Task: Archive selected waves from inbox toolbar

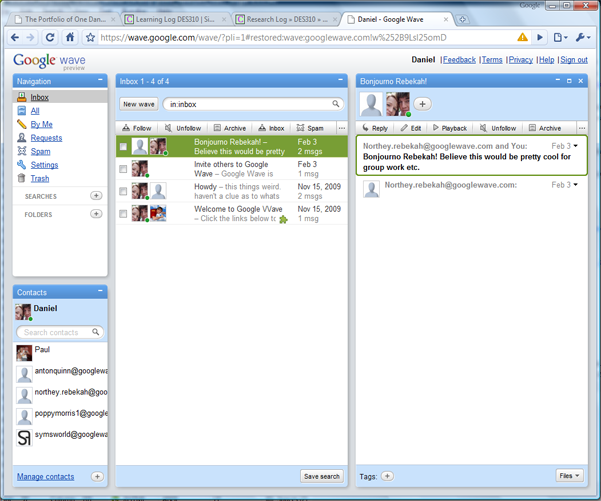Action: click(x=230, y=128)
